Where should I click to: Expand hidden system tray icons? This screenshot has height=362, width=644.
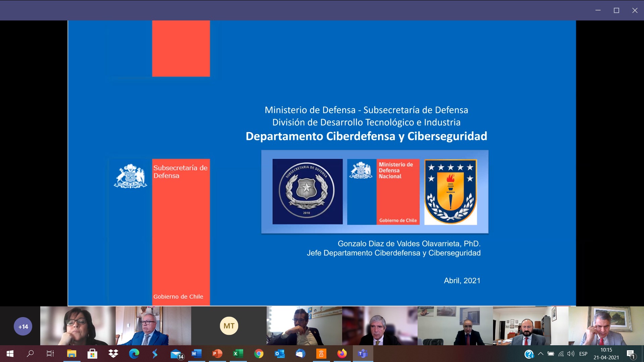point(540,354)
